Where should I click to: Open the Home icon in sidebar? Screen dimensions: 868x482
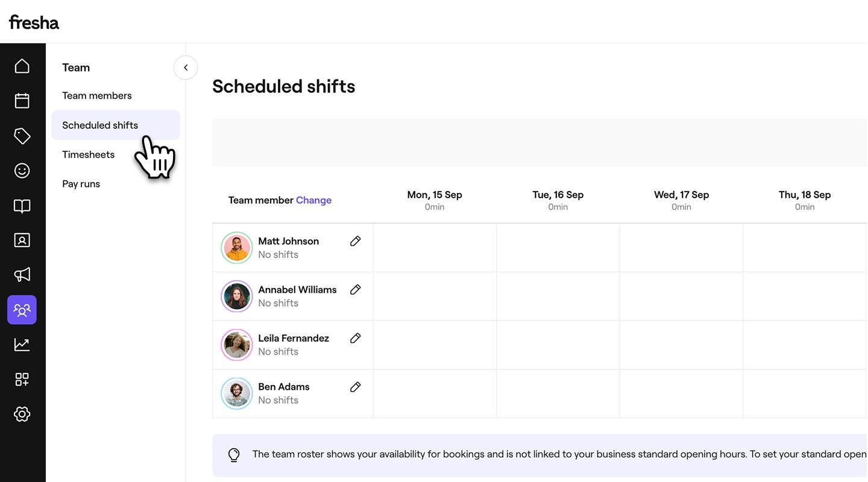tap(22, 66)
